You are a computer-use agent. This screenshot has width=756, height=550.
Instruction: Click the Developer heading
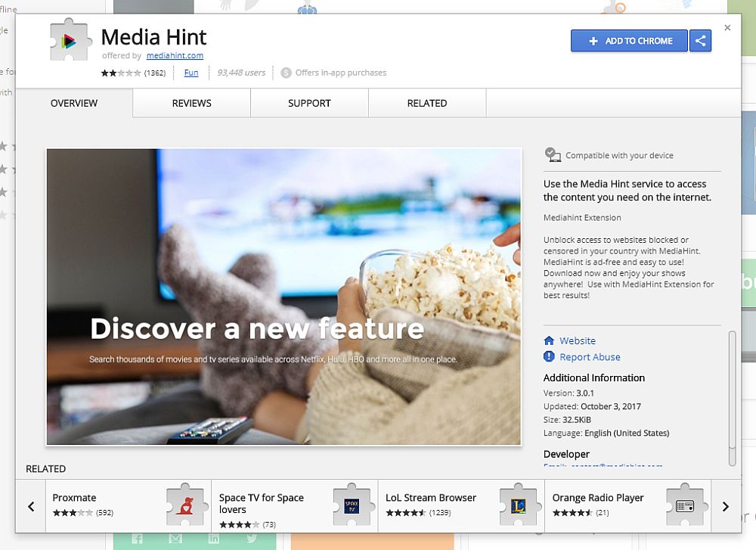click(x=566, y=454)
